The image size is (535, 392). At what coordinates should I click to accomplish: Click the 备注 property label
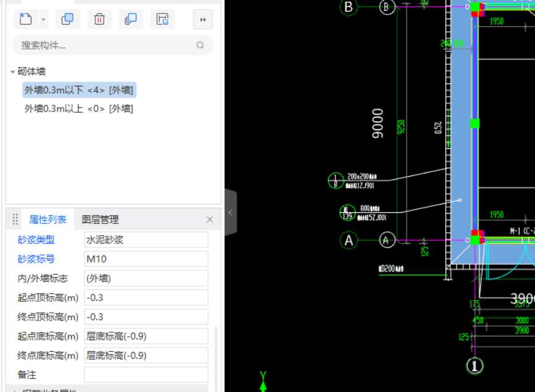[27, 375]
